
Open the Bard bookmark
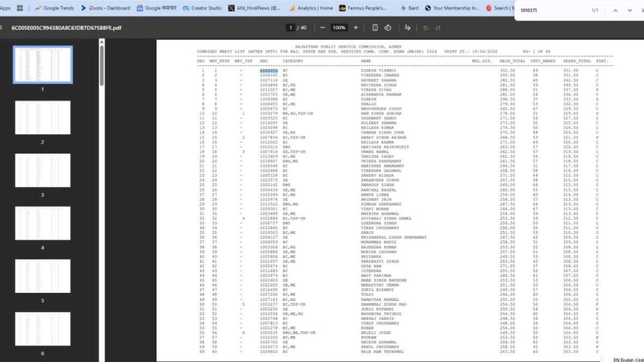click(x=408, y=8)
